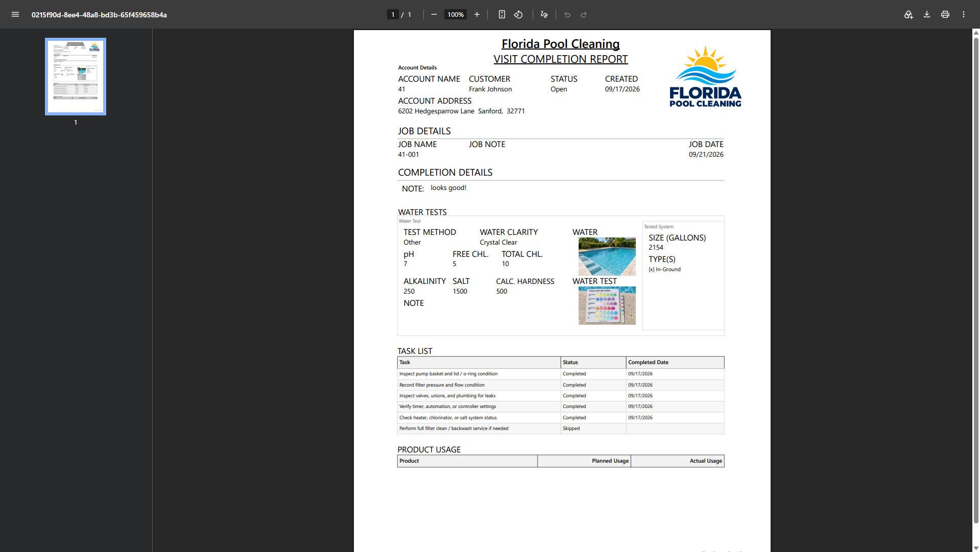Click the vertical scrollbar
Viewport: 980px width, 552px height.
pyautogui.click(x=976, y=281)
